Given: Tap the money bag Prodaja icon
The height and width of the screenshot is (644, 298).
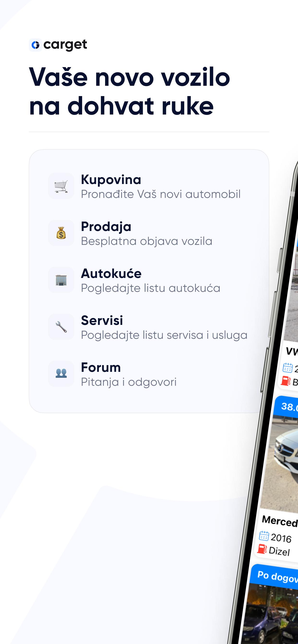Looking at the screenshot, I should [61, 233].
